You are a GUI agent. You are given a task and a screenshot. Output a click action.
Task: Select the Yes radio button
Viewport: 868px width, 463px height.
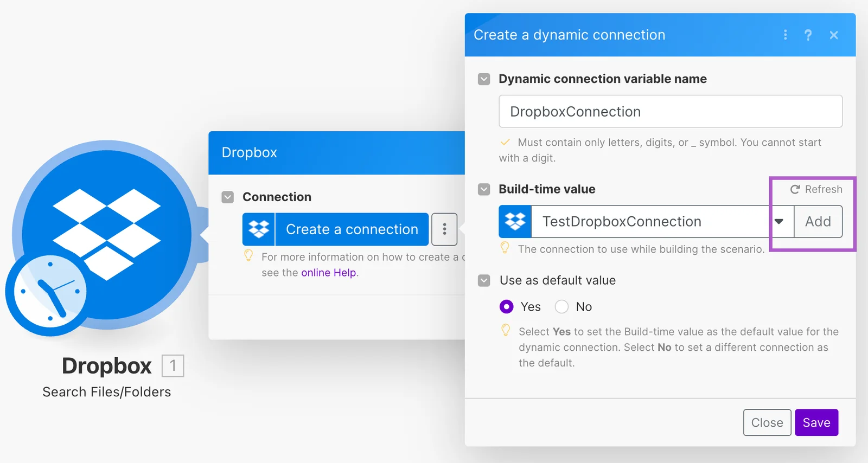click(x=506, y=307)
